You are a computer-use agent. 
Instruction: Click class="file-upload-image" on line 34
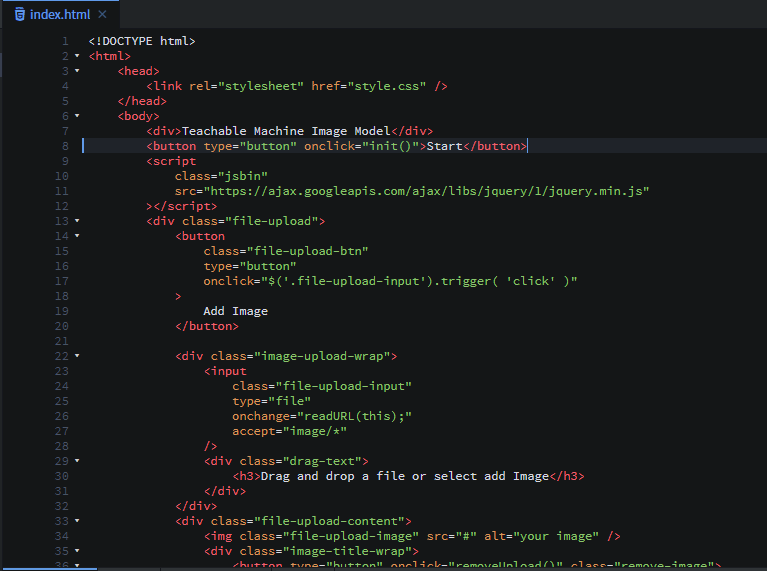point(329,536)
